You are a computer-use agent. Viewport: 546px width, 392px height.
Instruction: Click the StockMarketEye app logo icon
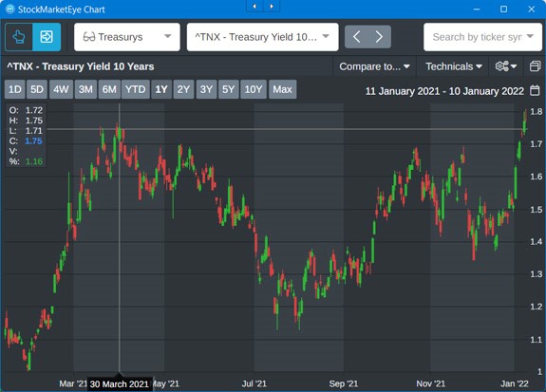click(x=10, y=9)
